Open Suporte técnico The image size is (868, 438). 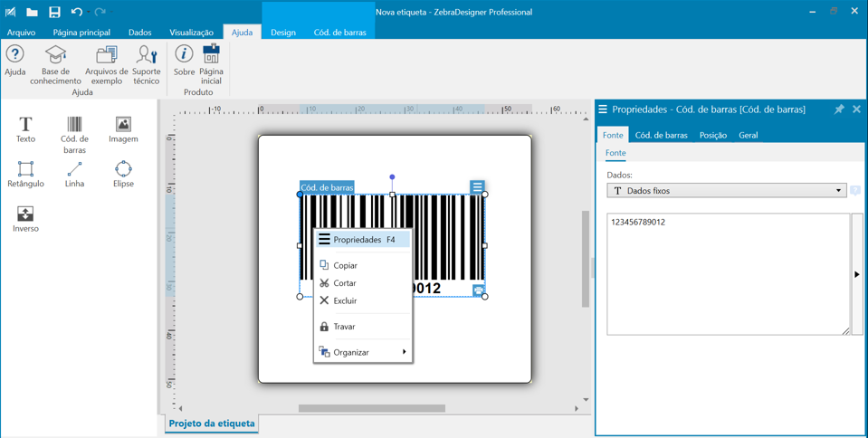[x=146, y=65]
